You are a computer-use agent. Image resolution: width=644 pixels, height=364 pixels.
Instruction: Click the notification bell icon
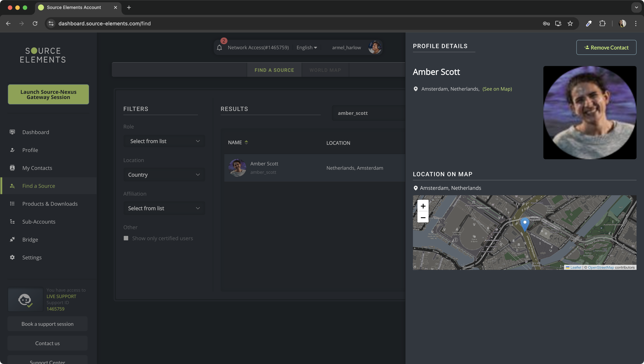point(219,48)
